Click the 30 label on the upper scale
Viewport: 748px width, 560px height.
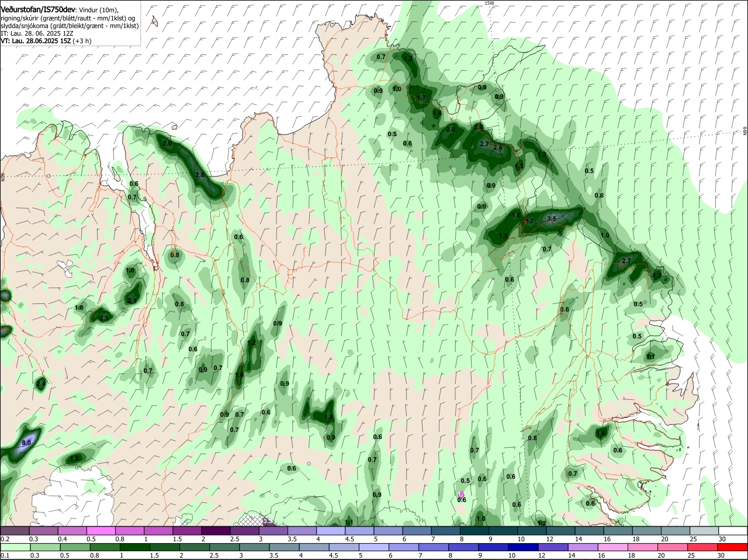pos(721,539)
